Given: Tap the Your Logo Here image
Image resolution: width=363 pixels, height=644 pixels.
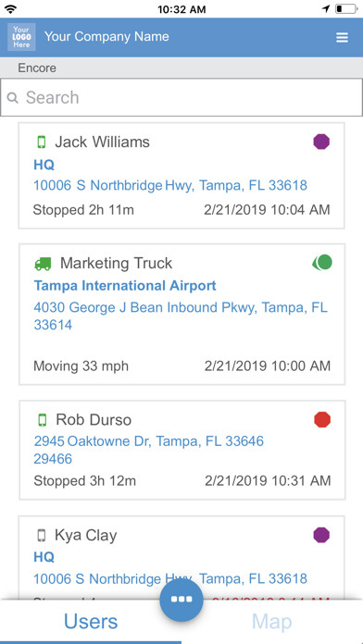Looking at the screenshot, I should [x=21, y=37].
